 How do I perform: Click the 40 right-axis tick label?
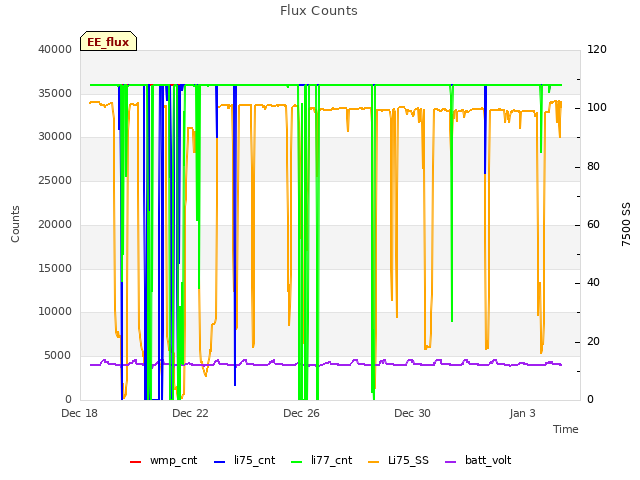click(x=593, y=282)
